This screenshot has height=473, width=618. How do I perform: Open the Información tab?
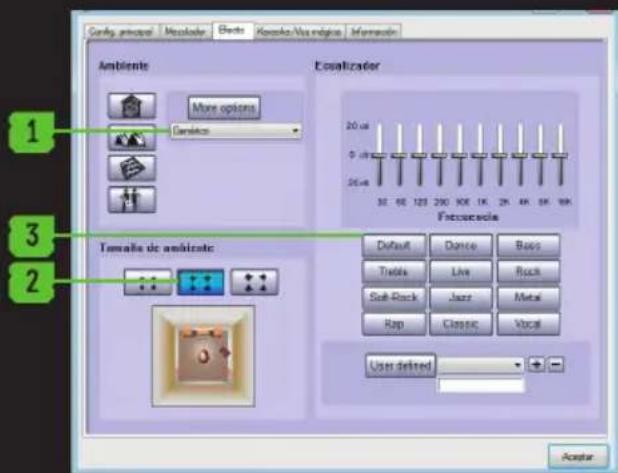pyautogui.click(x=373, y=31)
